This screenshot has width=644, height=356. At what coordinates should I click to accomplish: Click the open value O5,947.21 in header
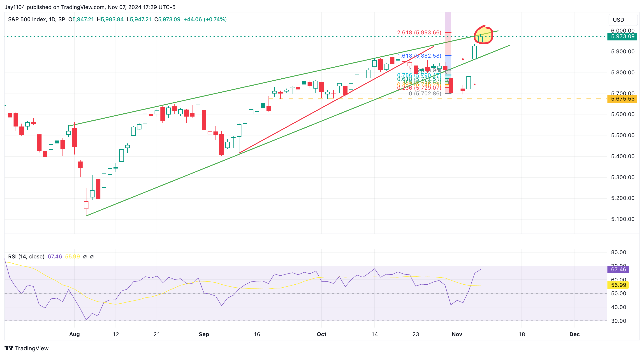81,19
